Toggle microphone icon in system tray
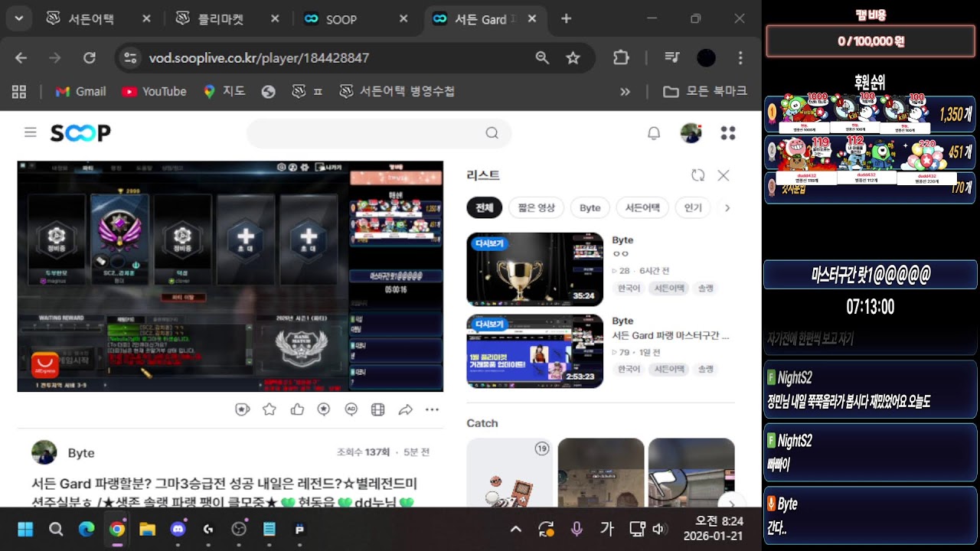The image size is (980, 551). [577, 529]
